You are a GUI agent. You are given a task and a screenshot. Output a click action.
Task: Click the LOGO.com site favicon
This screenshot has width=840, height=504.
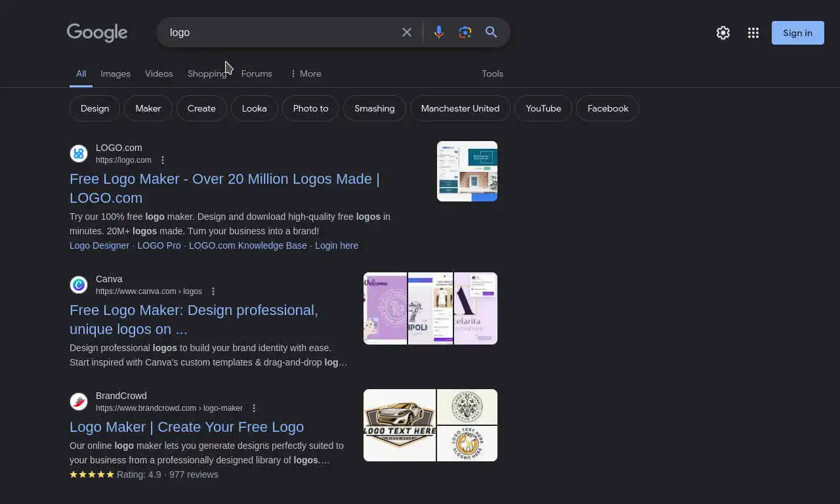coord(79,154)
